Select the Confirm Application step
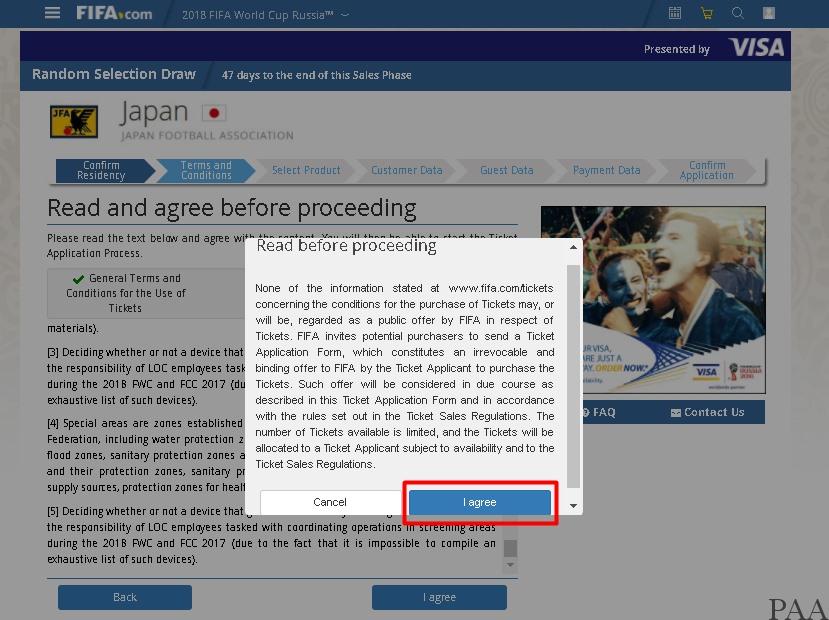 [707, 170]
